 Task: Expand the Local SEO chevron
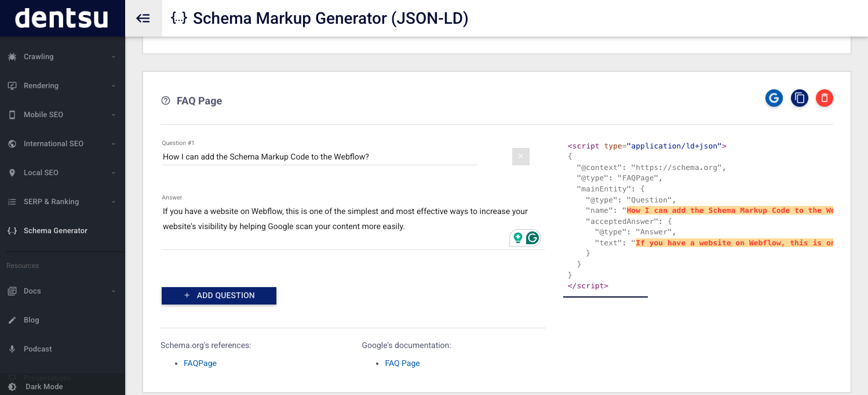[x=114, y=173]
